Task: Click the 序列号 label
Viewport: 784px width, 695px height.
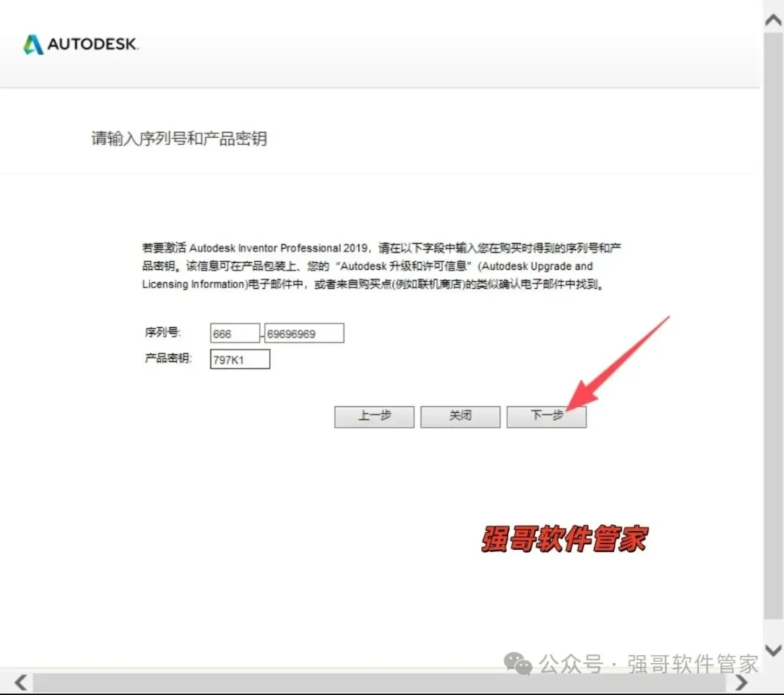Action: (163, 332)
